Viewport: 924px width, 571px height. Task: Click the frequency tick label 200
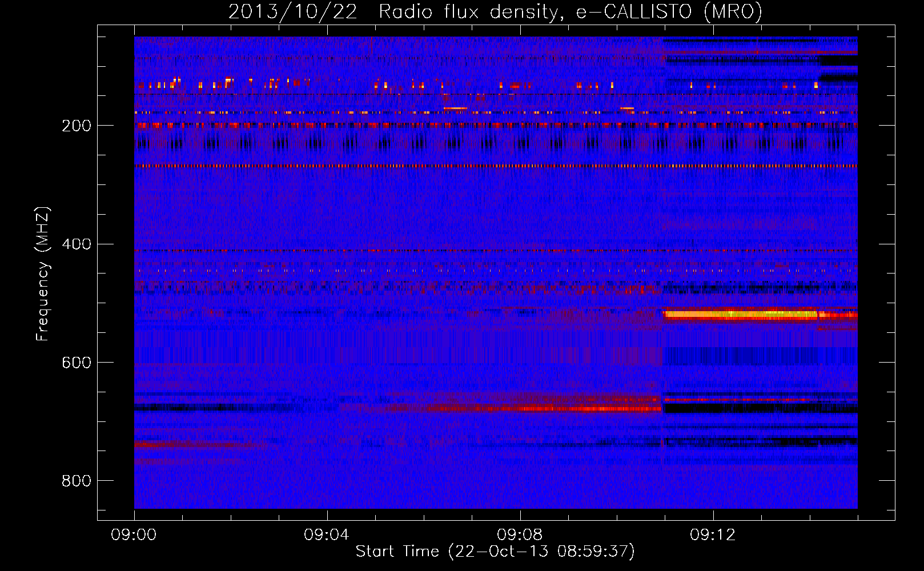click(x=77, y=126)
